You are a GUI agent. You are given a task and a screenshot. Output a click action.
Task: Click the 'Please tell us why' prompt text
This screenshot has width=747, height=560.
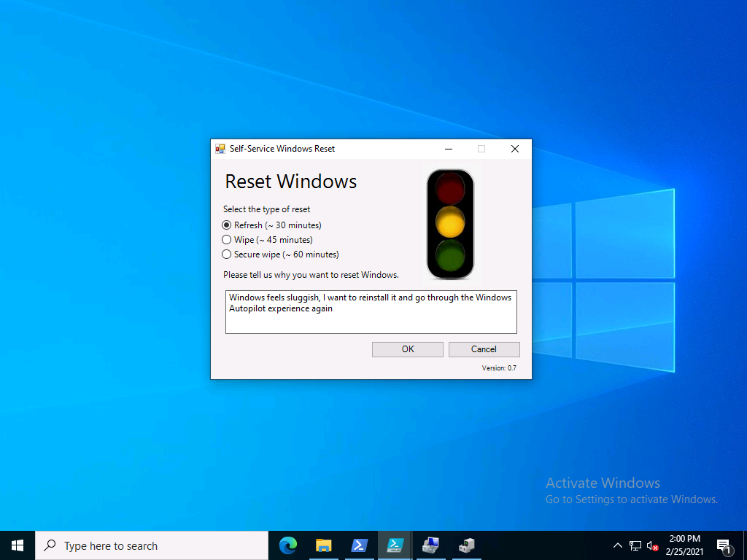coord(311,275)
